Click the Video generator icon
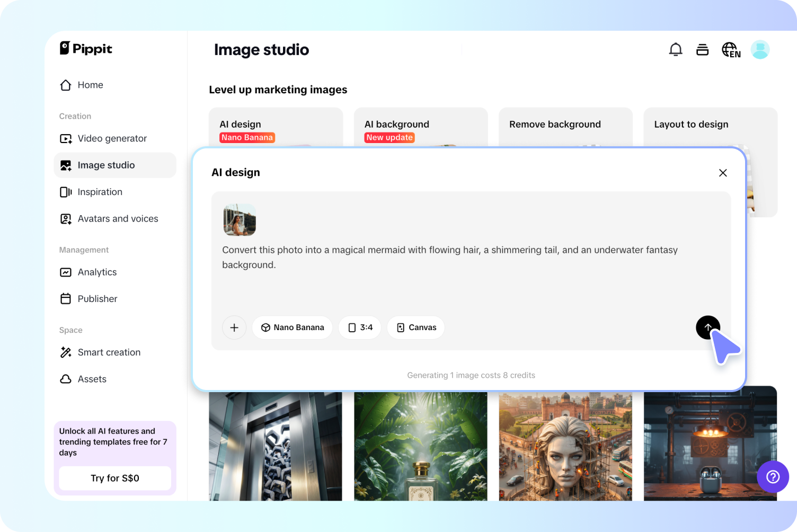Image resolution: width=797 pixels, height=532 pixels. (x=66, y=139)
